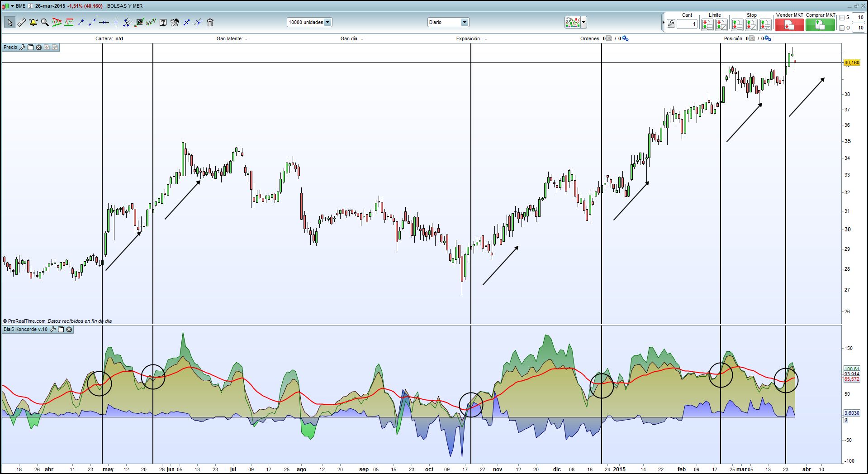Activate the magnifier zoom tool
The height and width of the screenshot is (474, 868).
[x=45, y=22]
